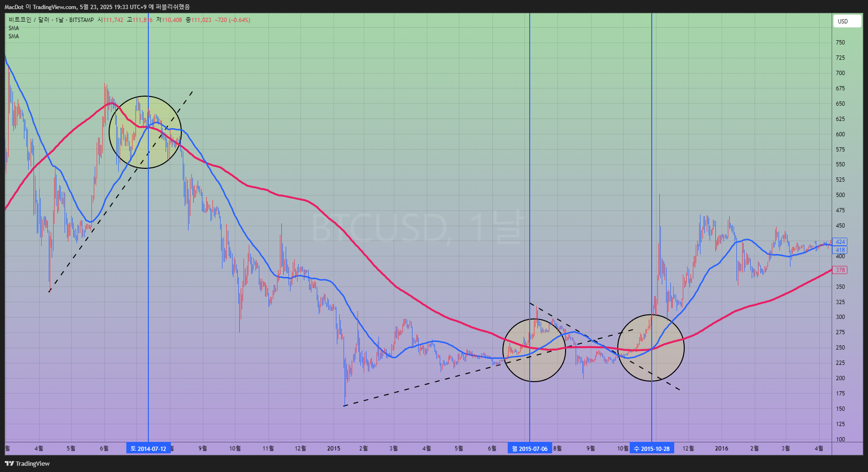Screen dimensions: 868x472
Task: Click the open value 111,742
Action: point(113,20)
